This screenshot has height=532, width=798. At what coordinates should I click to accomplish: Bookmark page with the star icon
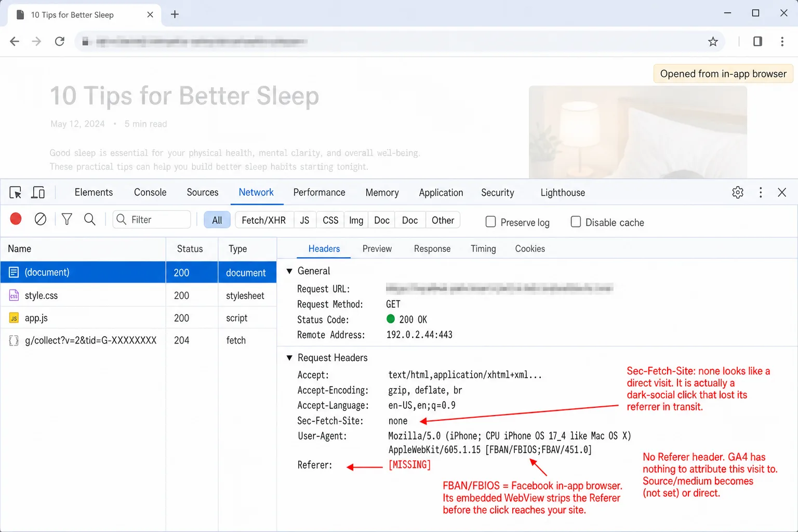click(713, 42)
